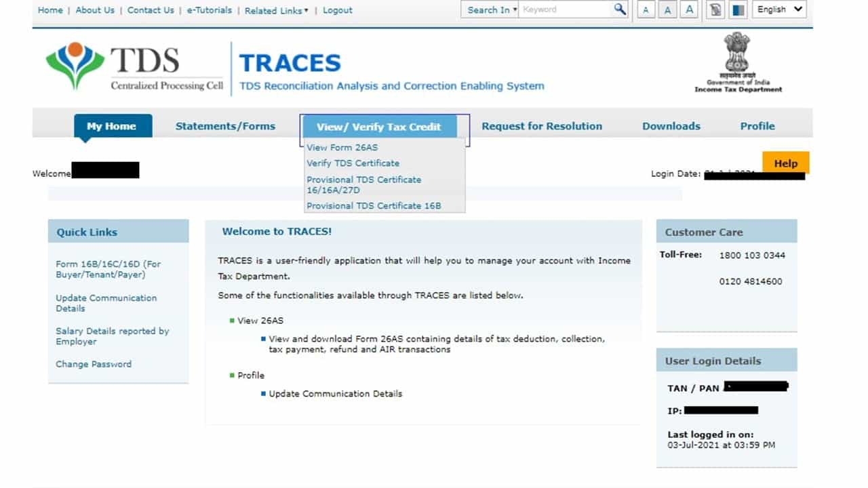The height and width of the screenshot is (488, 868).
Task: Select the largest font size A button
Action: pyautogui.click(x=690, y=9)
